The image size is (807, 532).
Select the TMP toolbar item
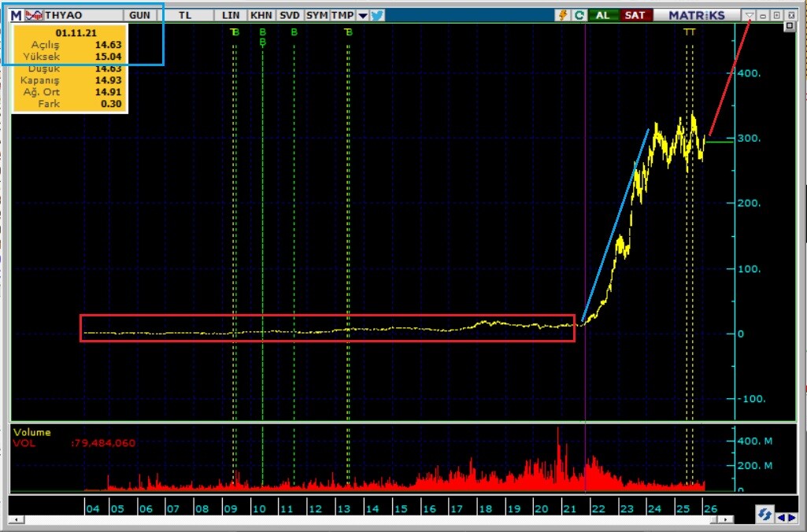tap(342, 15)
